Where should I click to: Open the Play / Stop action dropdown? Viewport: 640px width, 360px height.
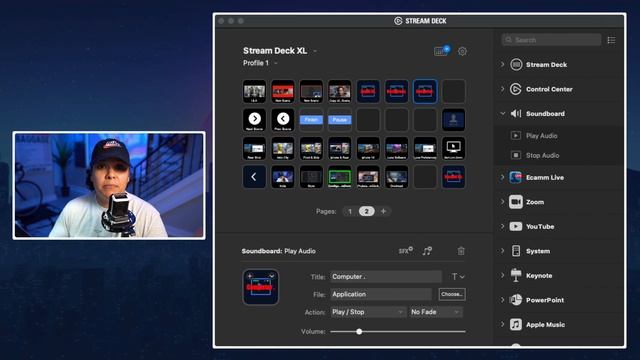coord(368,312)
